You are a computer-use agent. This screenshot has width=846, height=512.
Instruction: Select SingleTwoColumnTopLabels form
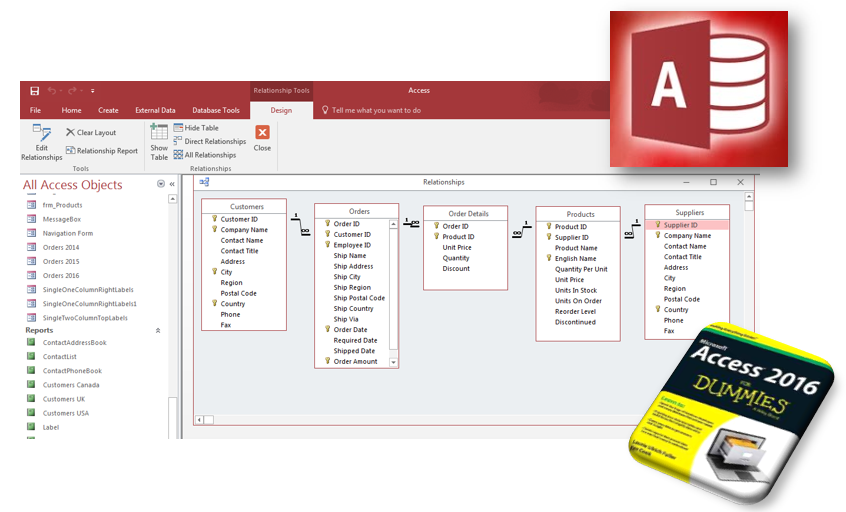click(85, 318)
